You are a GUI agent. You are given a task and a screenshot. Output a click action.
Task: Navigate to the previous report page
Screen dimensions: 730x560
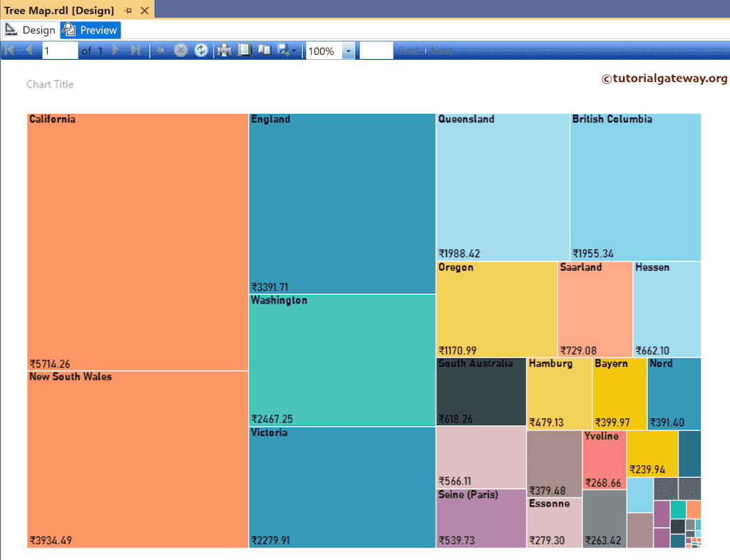tap(29, 50)
